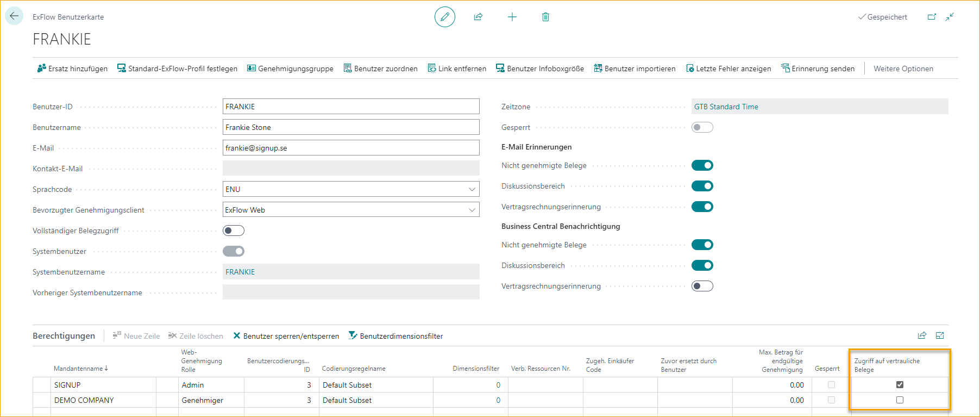The width and height of the screenshot is (980, 417).
Task: Click the Benutzername field
Action: [x=351, y=127]
